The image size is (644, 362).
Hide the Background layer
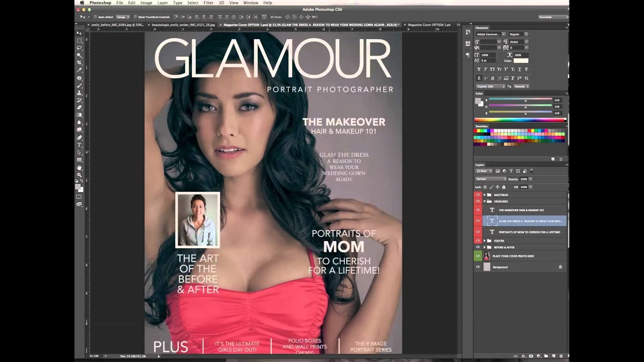(x=478, y=267)
